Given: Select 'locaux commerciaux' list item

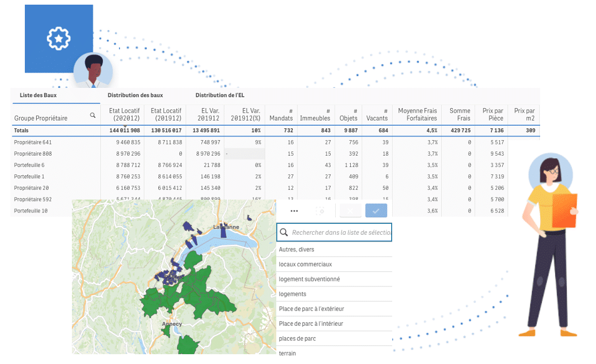Looking at the screenshot, I should (305, 264).
